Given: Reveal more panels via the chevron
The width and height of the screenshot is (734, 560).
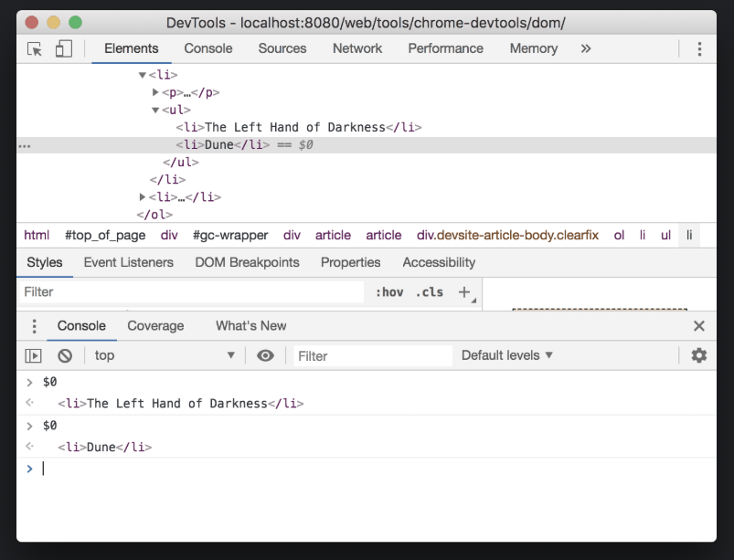Looking at the screenshot, I should [x=586, y=48].
